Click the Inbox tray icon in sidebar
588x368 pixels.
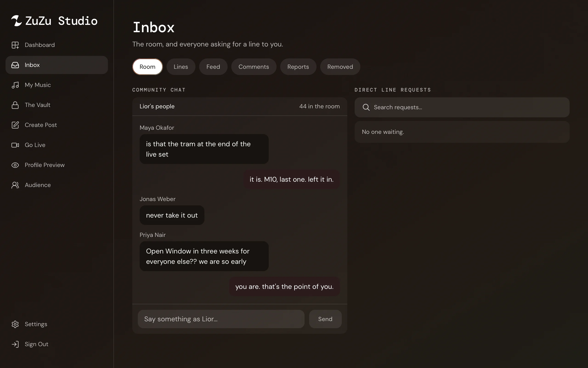pos(15,65)
